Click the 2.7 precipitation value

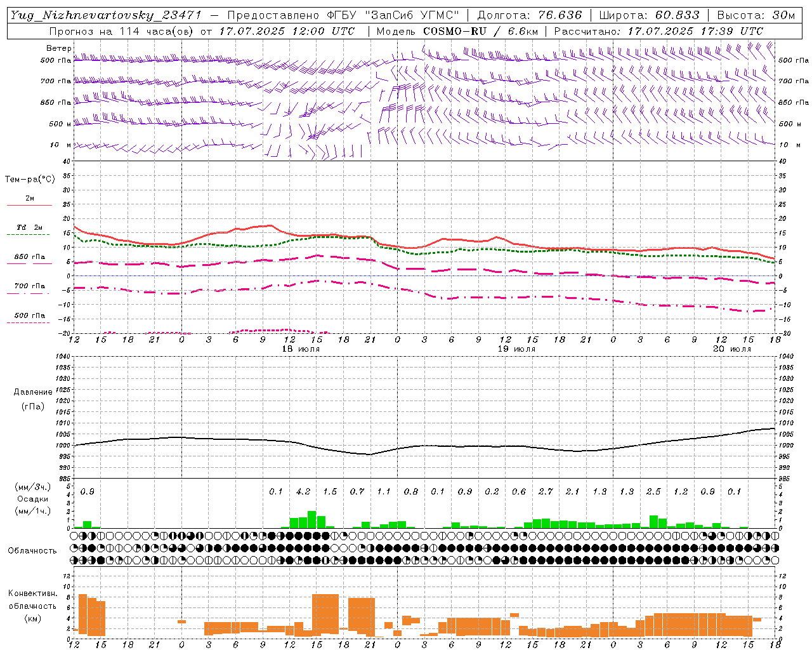tap(546, 492)
